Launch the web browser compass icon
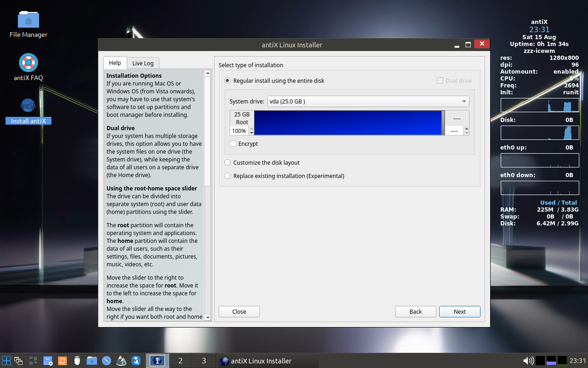The height and width of the screenshot is (368, 588). 107,361
